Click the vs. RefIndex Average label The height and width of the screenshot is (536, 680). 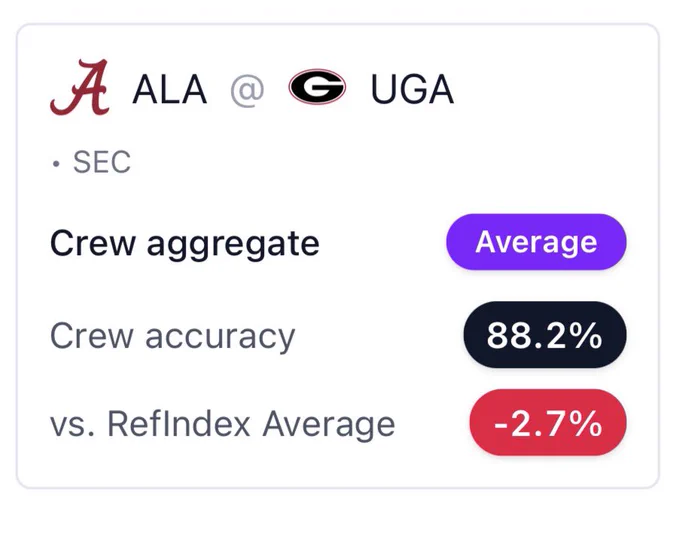222,424
